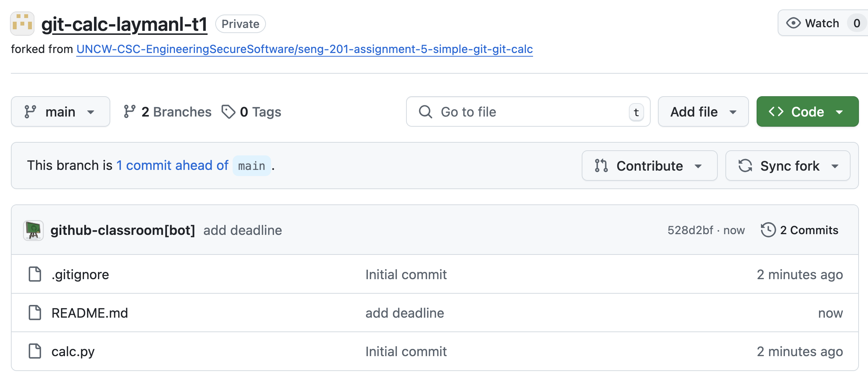The width and height of the screenshot is (868, 379).
Task: Open the main branch selector dropdown
Action: point(61,111)
